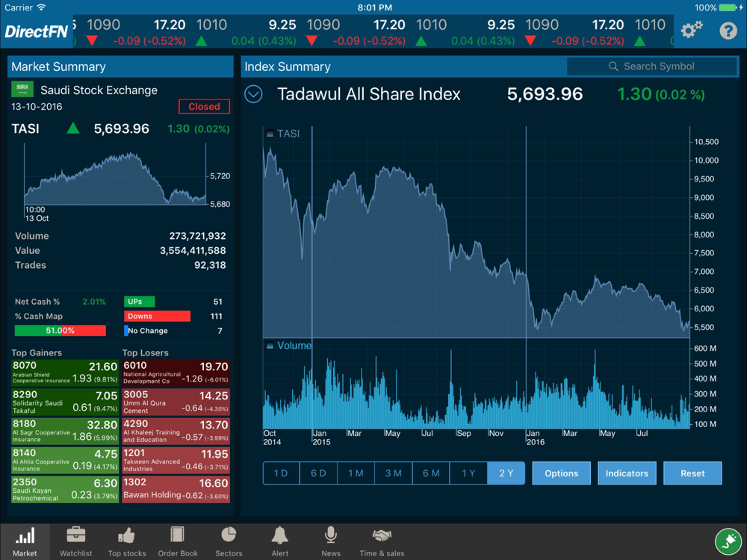Viewport: 747px width, 560px height.
Task: Tap the Closed market status badge
Action: pyautogui.click(x=204, y=107)
